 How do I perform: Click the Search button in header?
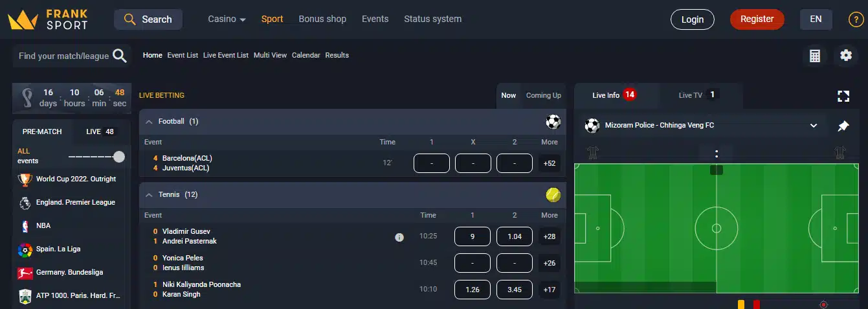pos(148,19)
